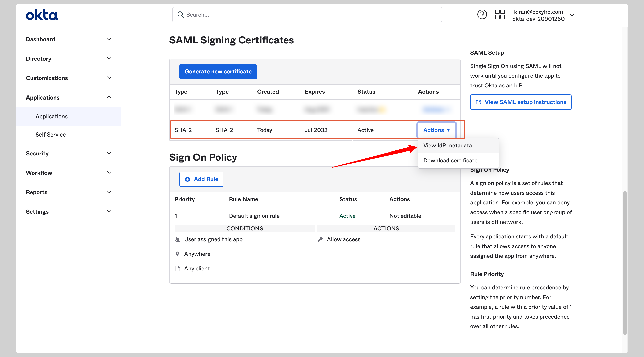Click the user icon next to 'User assigned this app'
Screen dimensions: 644x357
178,239
